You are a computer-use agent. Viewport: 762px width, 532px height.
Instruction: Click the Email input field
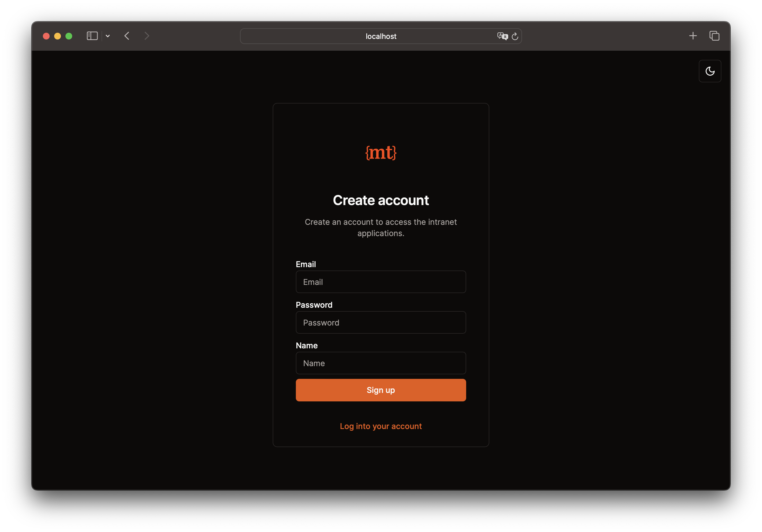(381, 282)
